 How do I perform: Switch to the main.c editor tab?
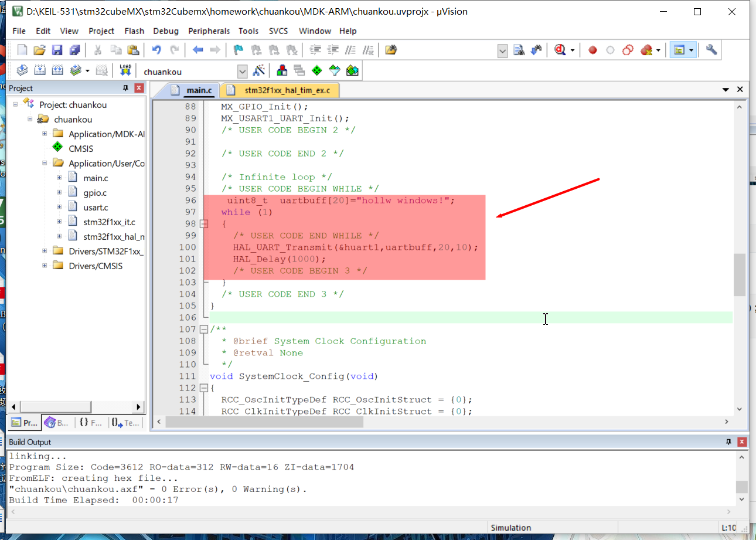pos(192,90)
